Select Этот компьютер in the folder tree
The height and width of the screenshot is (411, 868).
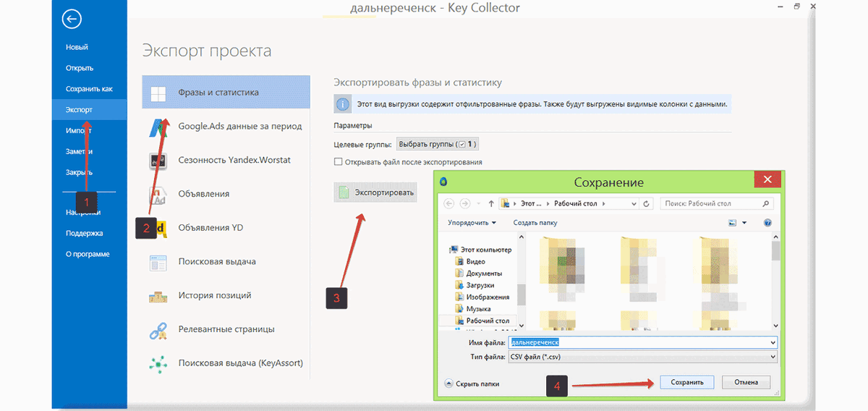480,250
